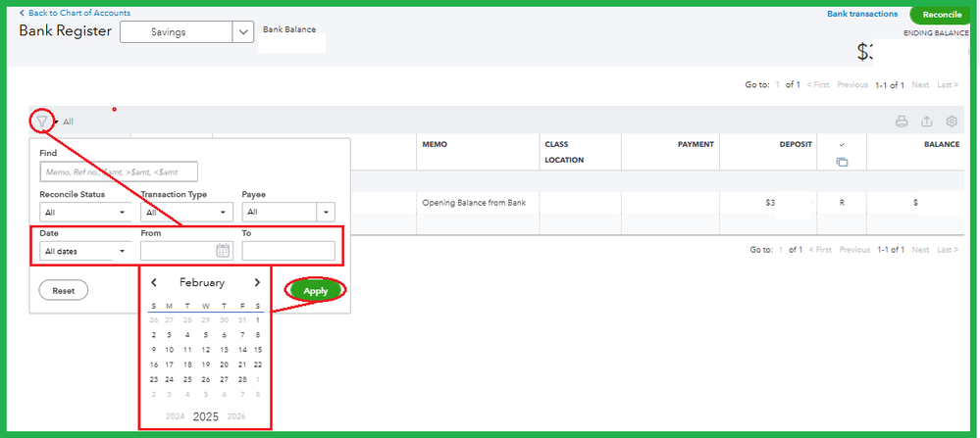Click the R reconcile status cell
980x438 pixels.
pyautogui.click(x=842, y=203)
